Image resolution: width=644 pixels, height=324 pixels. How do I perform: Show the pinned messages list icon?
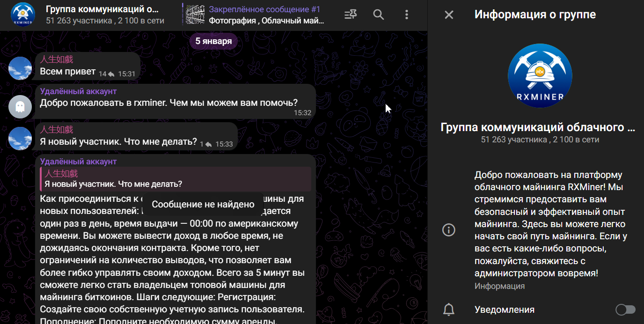point(350,15)
